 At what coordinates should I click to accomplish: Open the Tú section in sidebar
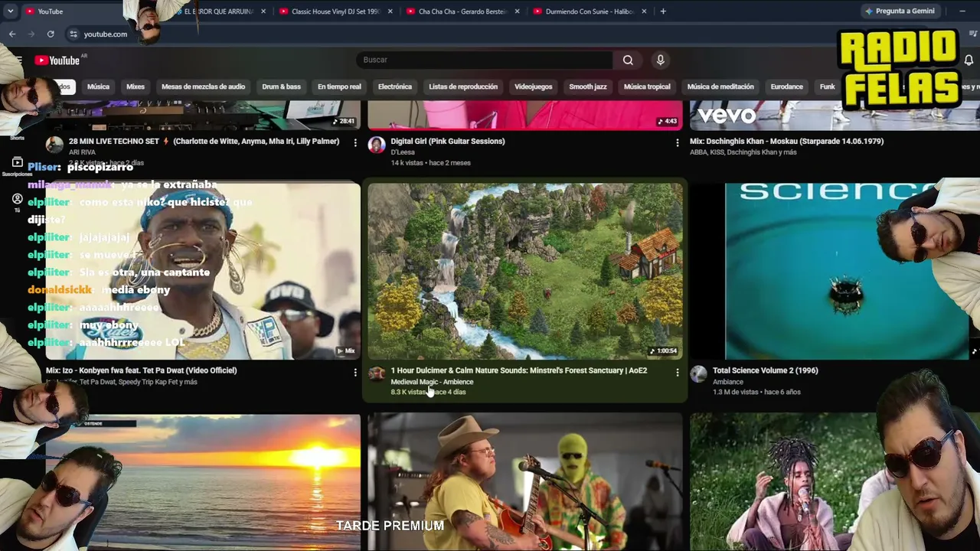coord(17,202)
